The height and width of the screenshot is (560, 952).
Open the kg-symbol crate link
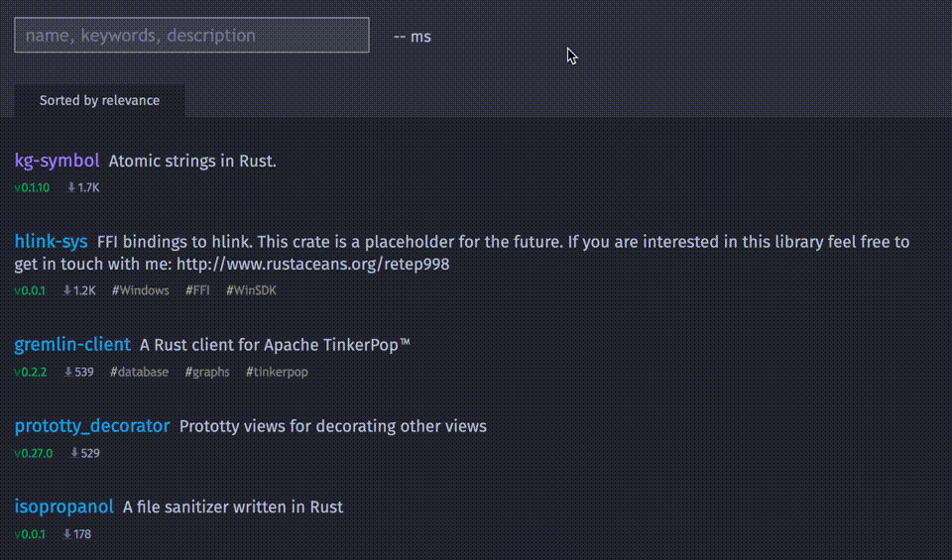coord(57,161)
